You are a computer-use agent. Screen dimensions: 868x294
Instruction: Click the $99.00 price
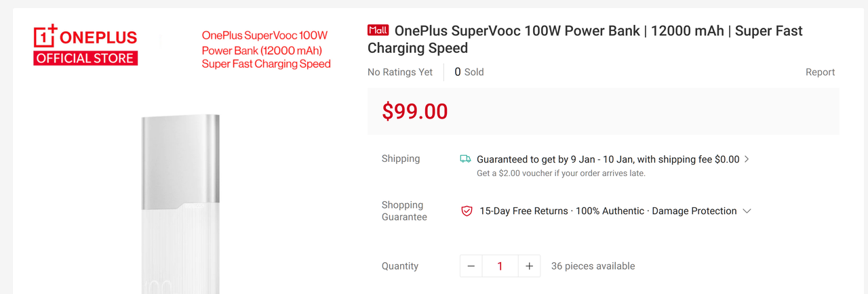(x=415, y=111)
